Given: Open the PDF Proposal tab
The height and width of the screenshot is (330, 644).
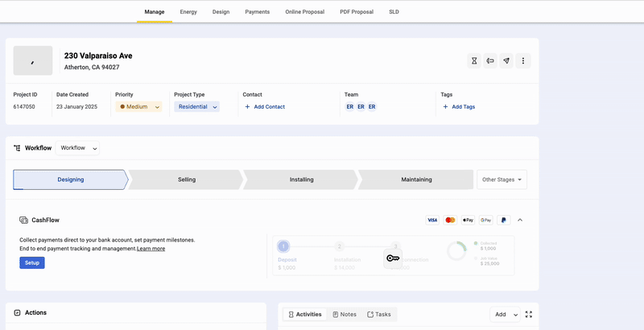Looking at the screenshot, I should tap(357, 12).
